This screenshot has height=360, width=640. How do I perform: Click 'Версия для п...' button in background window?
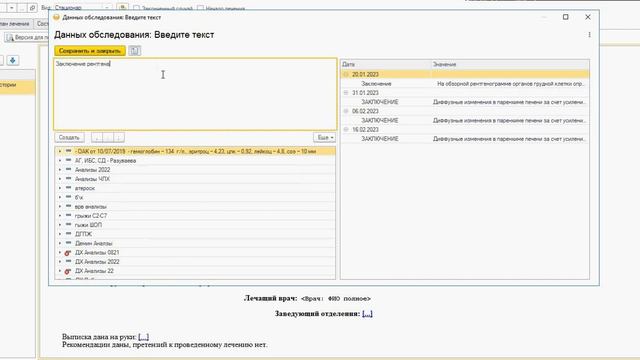click(27, 38)
